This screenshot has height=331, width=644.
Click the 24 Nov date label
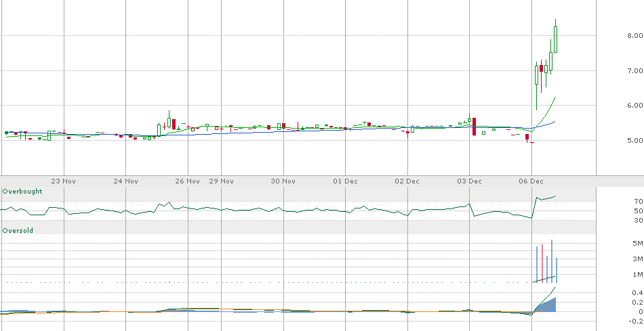point(125,181)
